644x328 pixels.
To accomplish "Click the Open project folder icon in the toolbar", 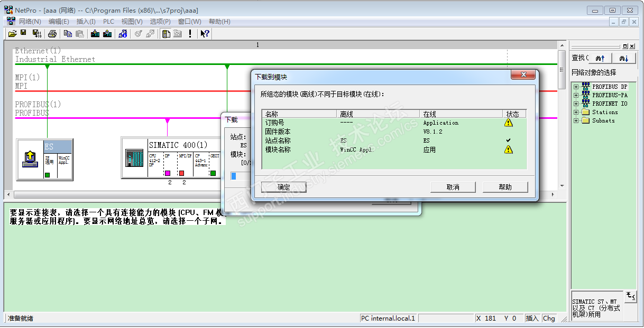I will [x=12, y=33].
